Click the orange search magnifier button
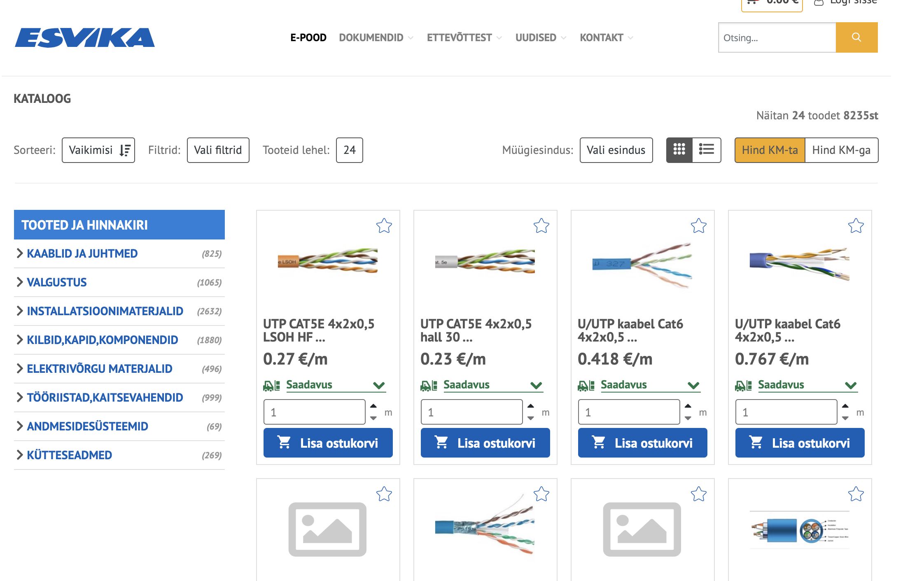 pos(856,37)
